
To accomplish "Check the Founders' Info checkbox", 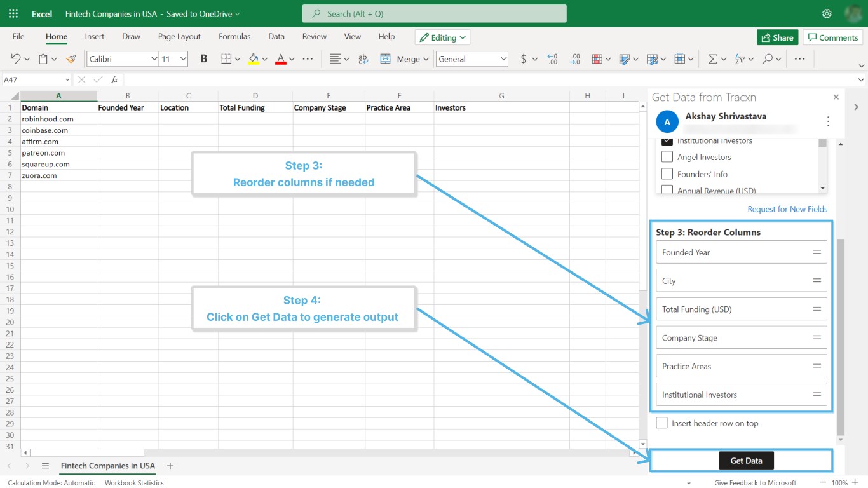I will click(667, 174).
